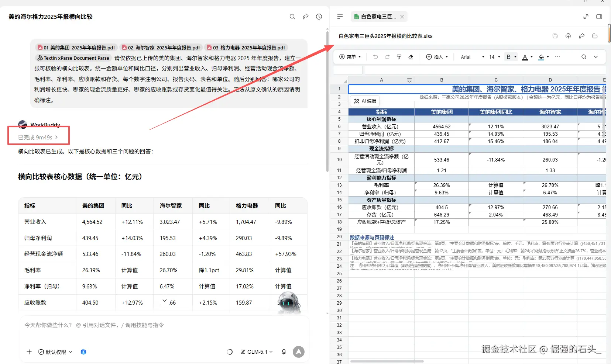The width and height of the screenshot is (611, 364).
Task: Click the WorkBuddy avatar icon
Action: (x=23, y=125)
